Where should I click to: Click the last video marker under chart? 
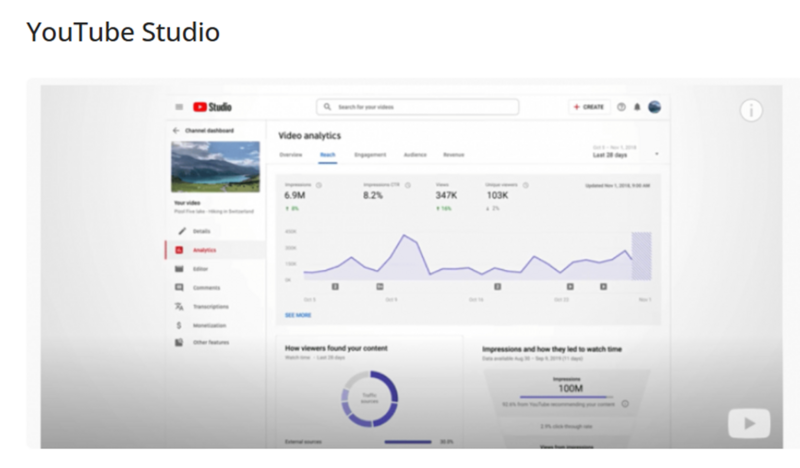(x=604, y=287)
